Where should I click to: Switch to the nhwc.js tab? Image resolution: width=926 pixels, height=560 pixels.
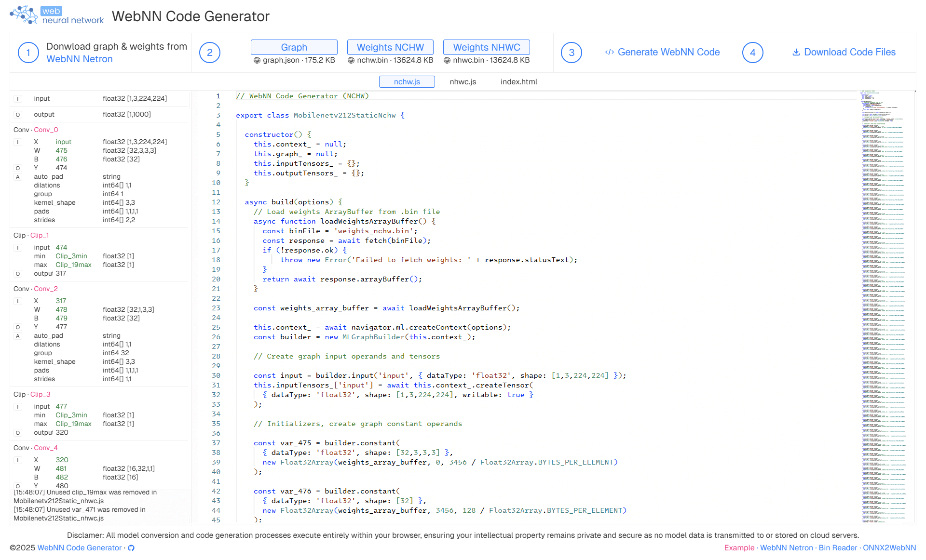tap(463, 82)
